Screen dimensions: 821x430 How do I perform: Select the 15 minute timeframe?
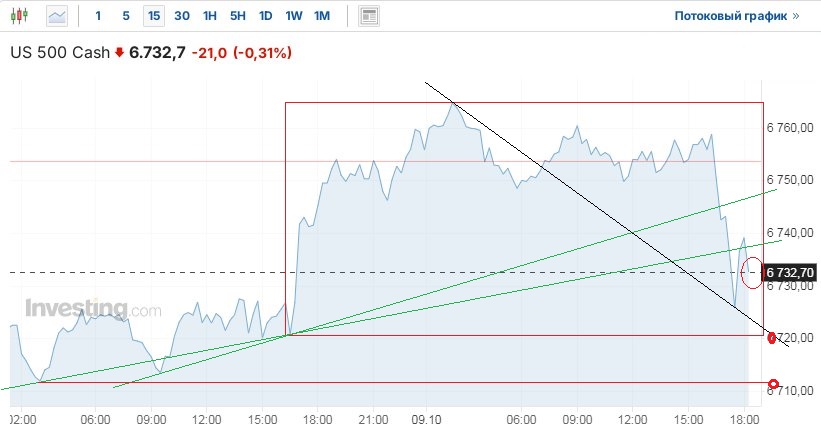click(x=153, y=16)
